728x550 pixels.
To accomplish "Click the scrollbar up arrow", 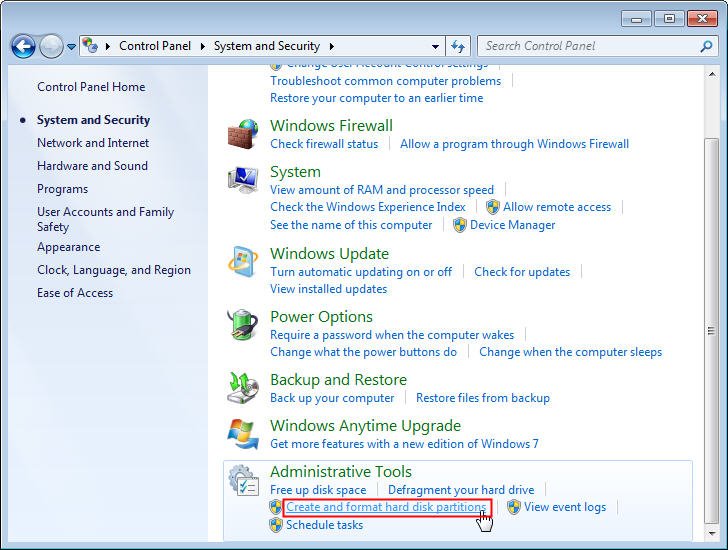I will [712, 74].
